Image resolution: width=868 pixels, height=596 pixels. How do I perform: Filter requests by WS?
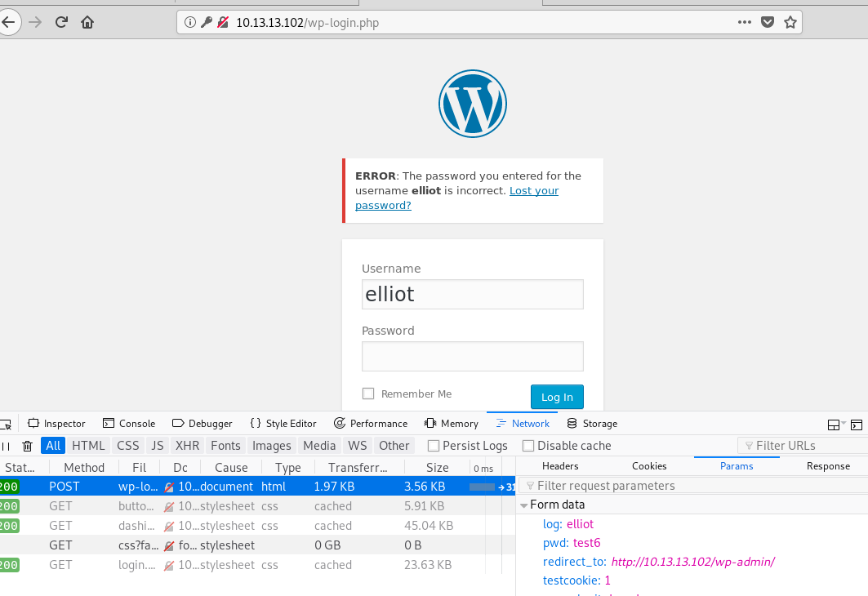coord(357,446)
